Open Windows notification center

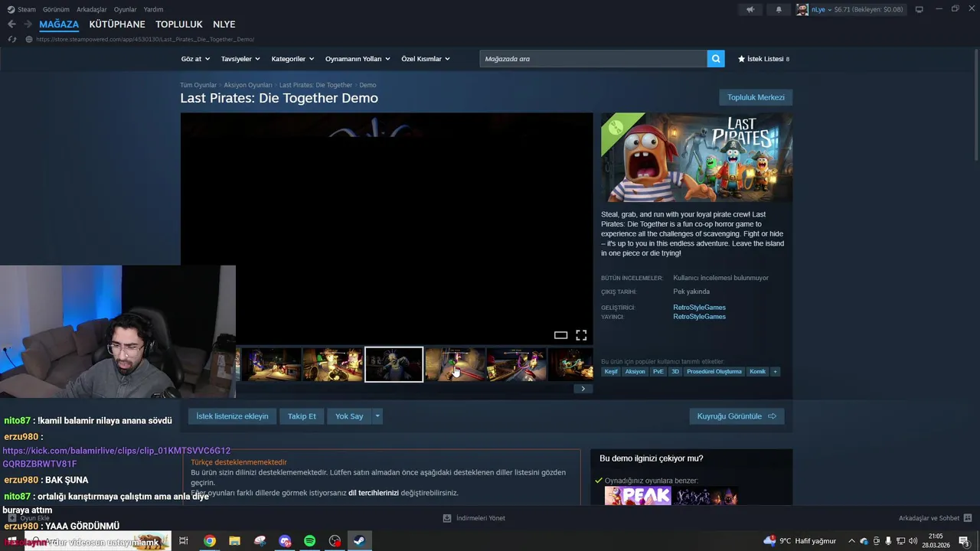click(965, 541)
